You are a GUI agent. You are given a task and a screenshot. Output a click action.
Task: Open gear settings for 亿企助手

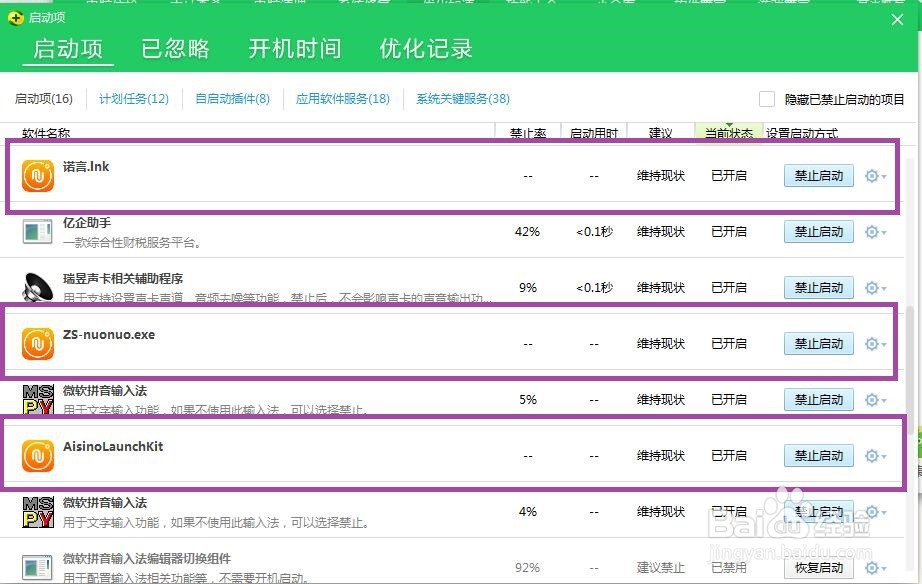pyautogui.click(x=875, y=232)
